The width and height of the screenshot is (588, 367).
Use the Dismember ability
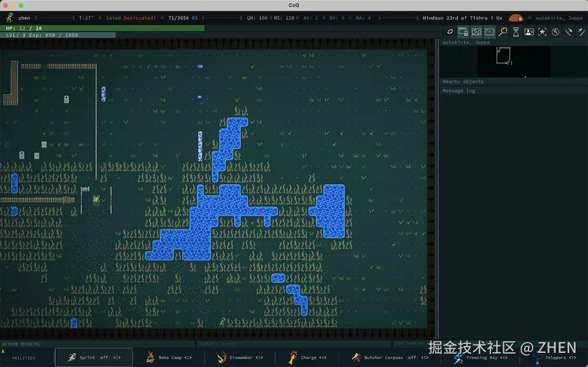click(240, 357)
